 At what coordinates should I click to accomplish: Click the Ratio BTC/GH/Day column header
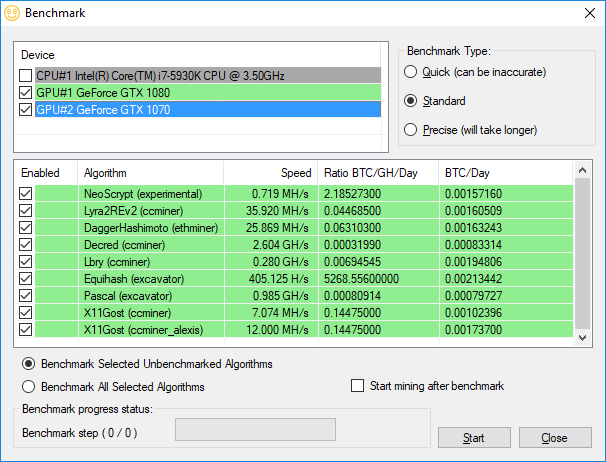378,173
